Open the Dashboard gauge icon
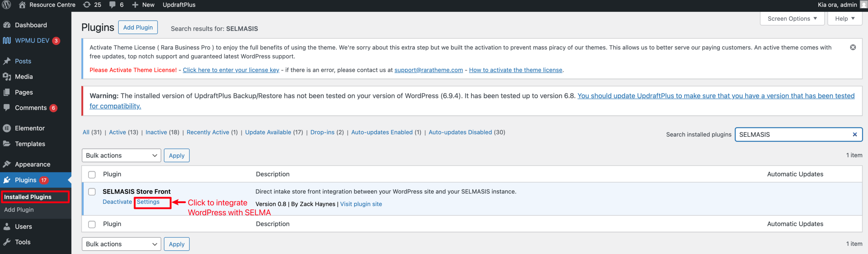This screenshot has width=868, height=254. [x=7, y=25]
